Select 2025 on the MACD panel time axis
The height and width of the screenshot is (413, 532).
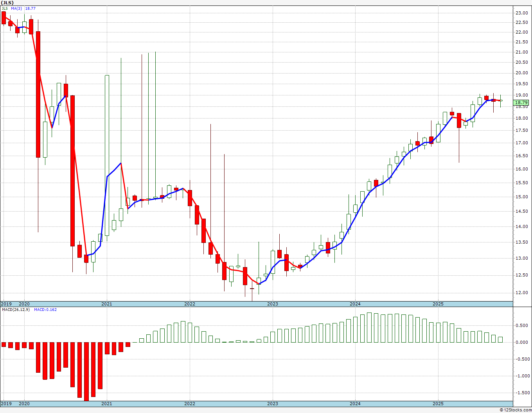438,404
